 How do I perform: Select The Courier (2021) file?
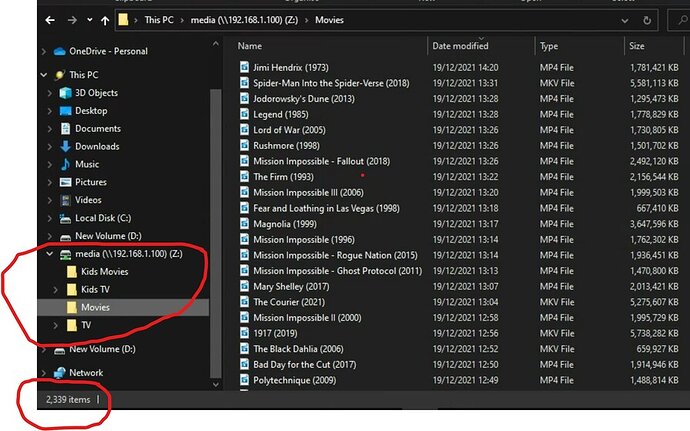tap(289, 302)
